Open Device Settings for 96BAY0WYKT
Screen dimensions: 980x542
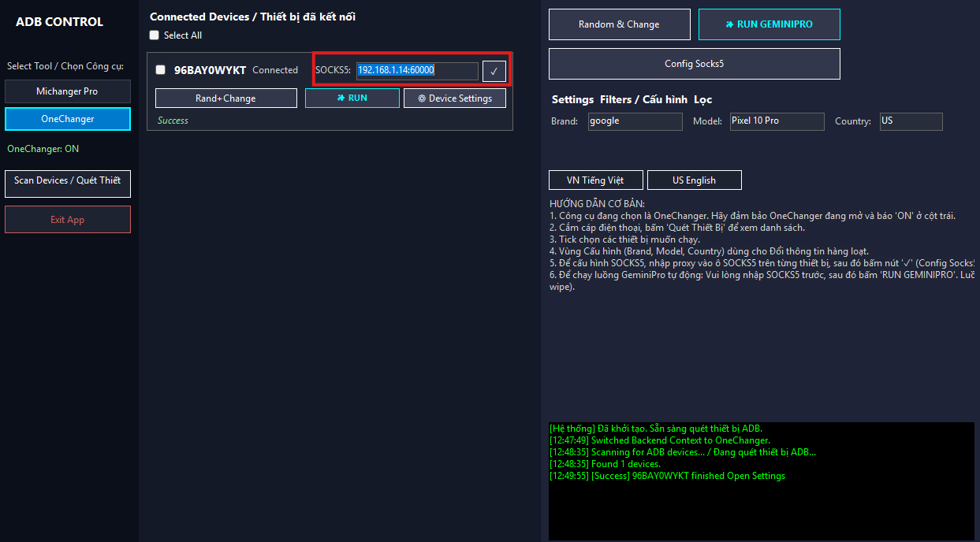[455, 98]
